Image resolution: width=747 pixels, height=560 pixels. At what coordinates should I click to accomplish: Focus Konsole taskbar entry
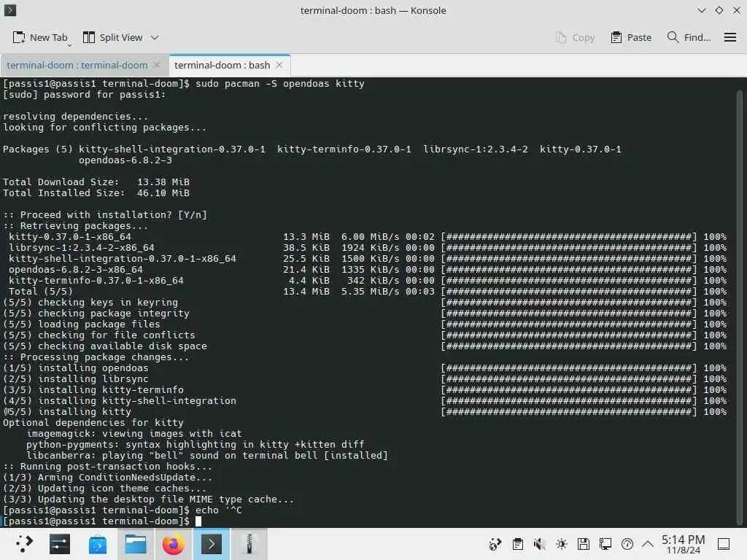point(211,544)
